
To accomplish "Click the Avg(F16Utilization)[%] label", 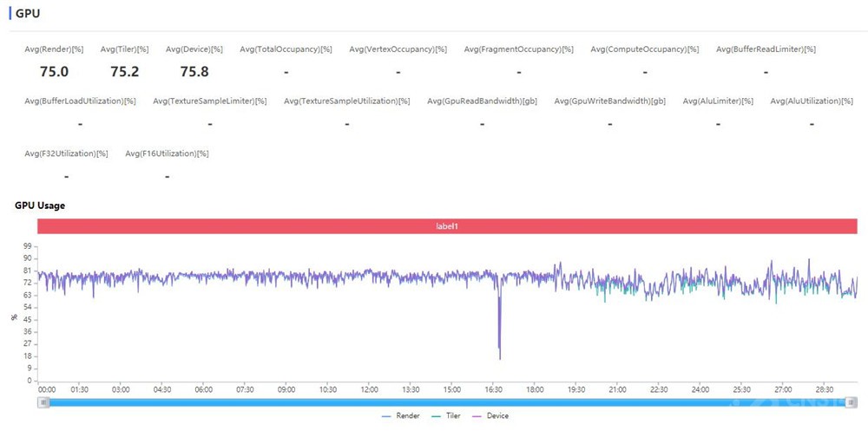I will tap(168, 153).
